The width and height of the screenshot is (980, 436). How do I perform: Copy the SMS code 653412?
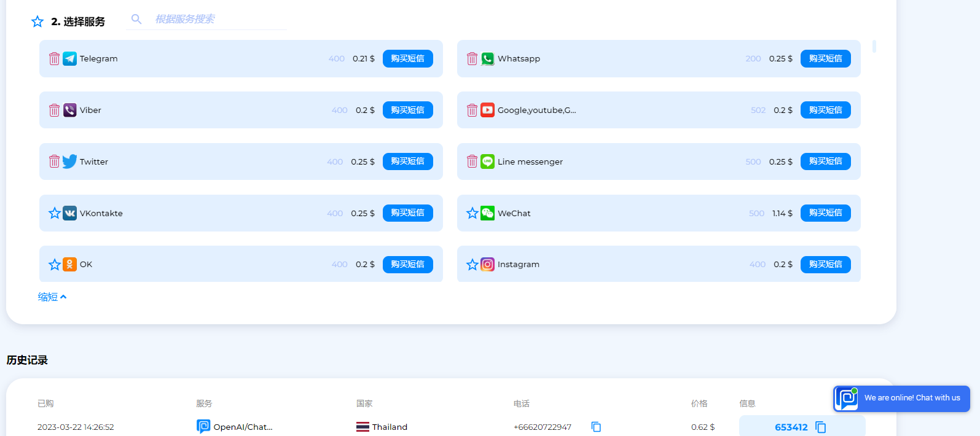tap(820, 427)
